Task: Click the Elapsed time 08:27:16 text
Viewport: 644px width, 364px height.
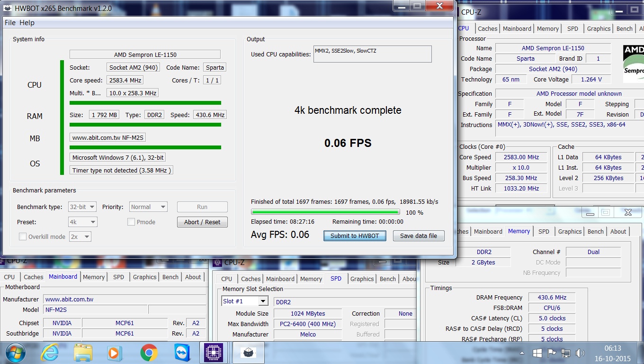Action: click(x=283, y=221)
